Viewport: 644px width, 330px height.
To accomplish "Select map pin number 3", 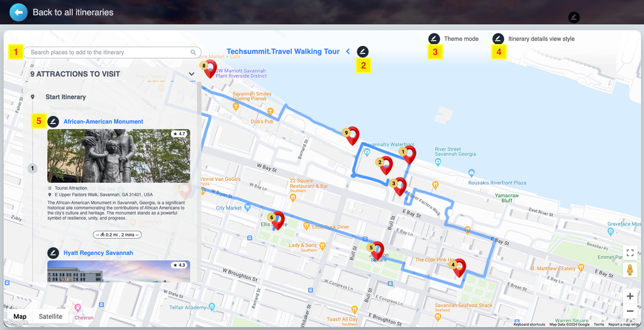I will 399,186.
